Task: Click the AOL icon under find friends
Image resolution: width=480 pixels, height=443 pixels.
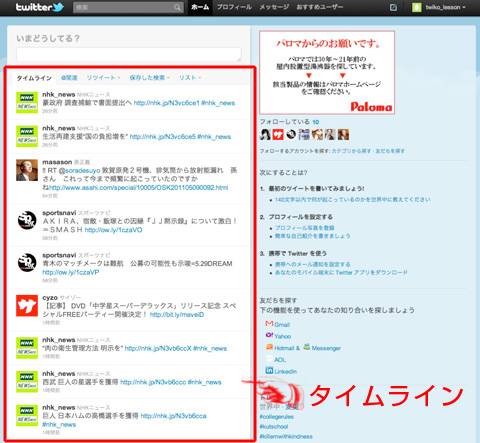Action: [x=269, y=359]
